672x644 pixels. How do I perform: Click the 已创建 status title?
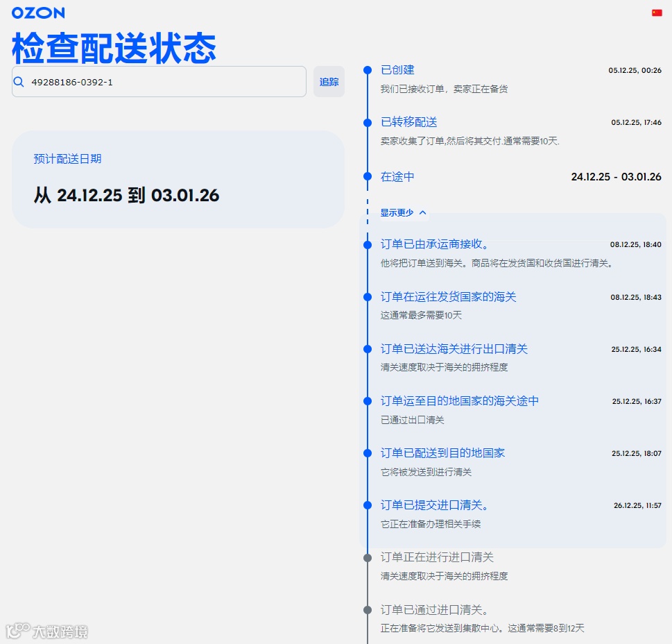click(x=397, y=70)
